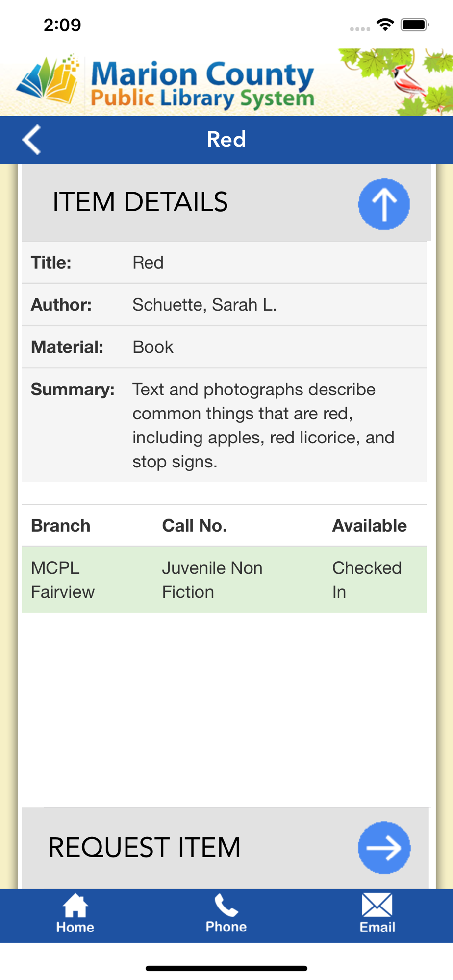Collapse Item Details with the up arrow

click(384, 204)
